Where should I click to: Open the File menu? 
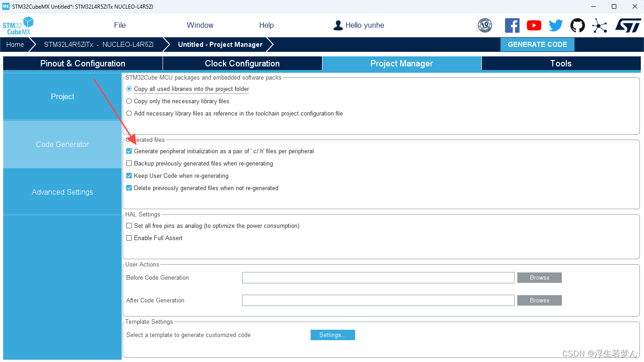pyautogui.click(x=120, y=25)
